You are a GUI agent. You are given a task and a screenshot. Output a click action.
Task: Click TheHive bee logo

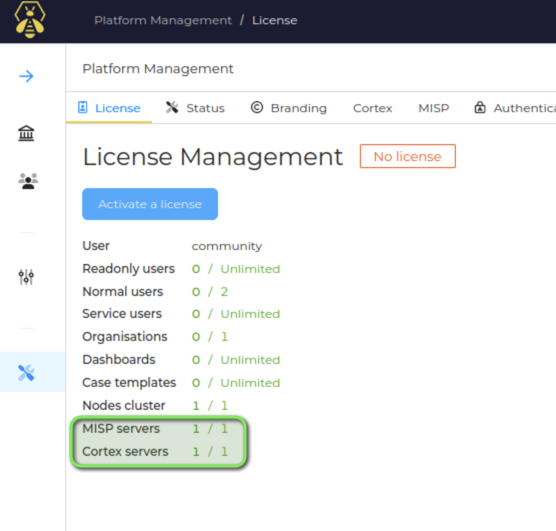point(30,20)
